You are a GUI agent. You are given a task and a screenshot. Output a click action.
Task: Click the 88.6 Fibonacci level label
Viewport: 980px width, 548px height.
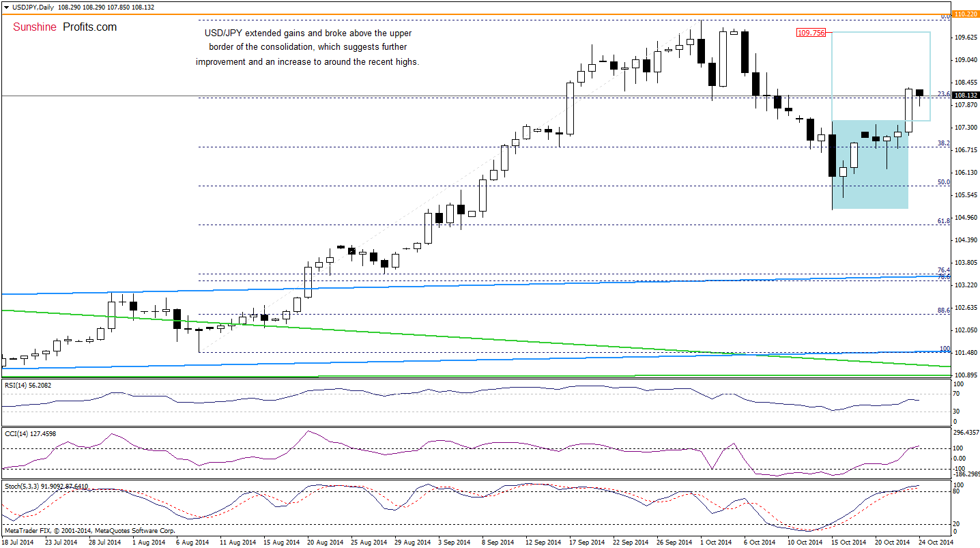[x=945, y=310]
